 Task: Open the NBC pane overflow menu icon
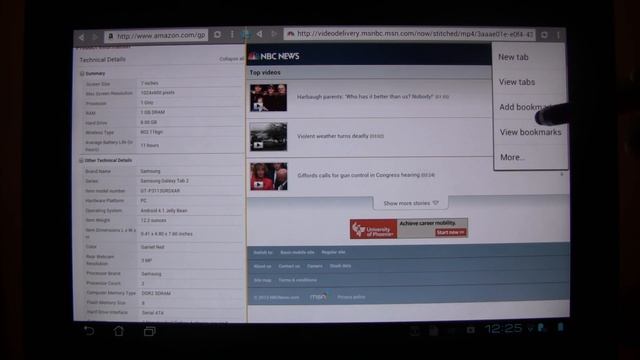click(558, 35)
